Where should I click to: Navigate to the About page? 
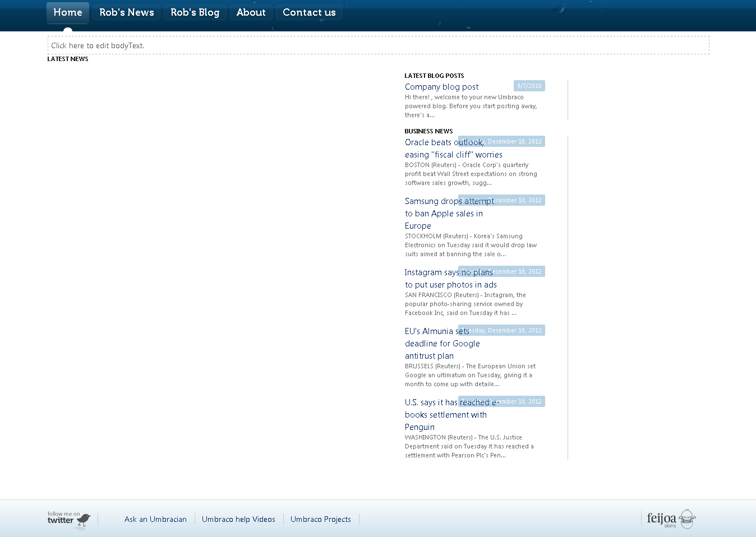click(x=251, y=12)
